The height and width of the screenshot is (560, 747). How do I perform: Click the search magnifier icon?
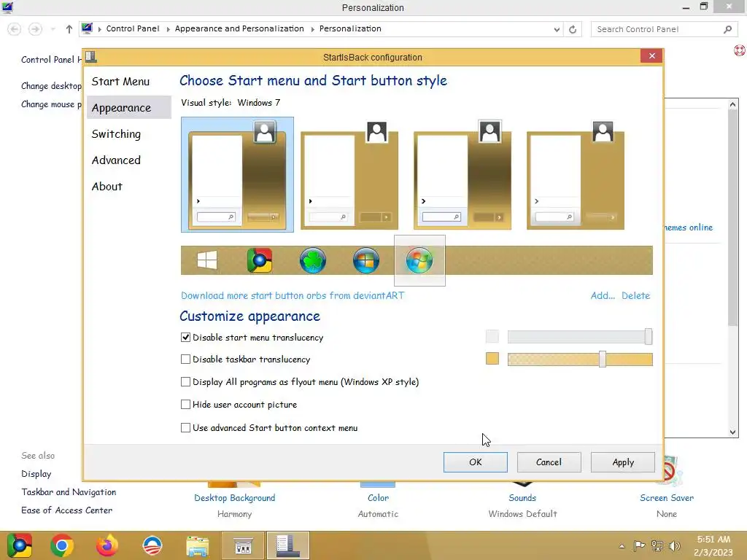727,29
